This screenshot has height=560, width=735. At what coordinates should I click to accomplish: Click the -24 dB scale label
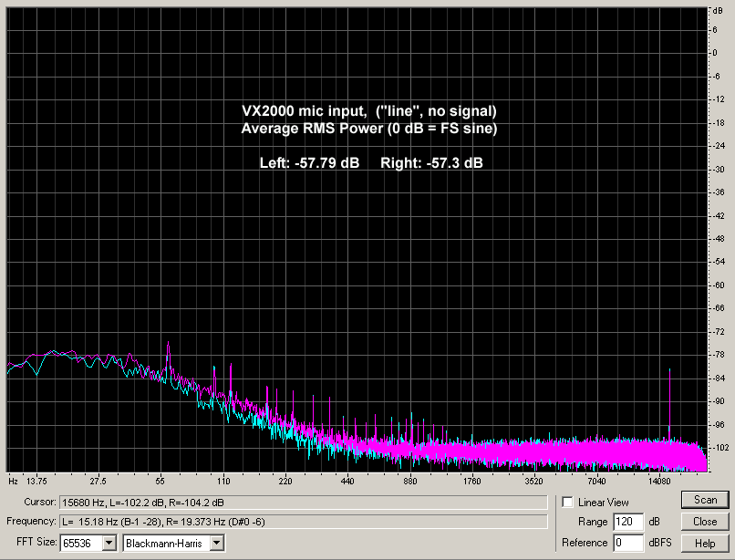(x=718, y=146)
